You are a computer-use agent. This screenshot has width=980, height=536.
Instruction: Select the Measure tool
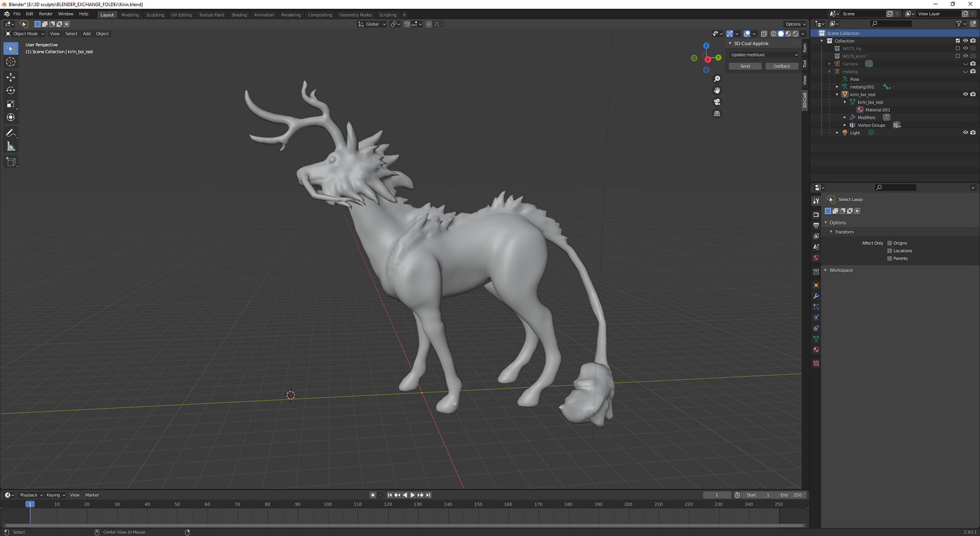11,147
